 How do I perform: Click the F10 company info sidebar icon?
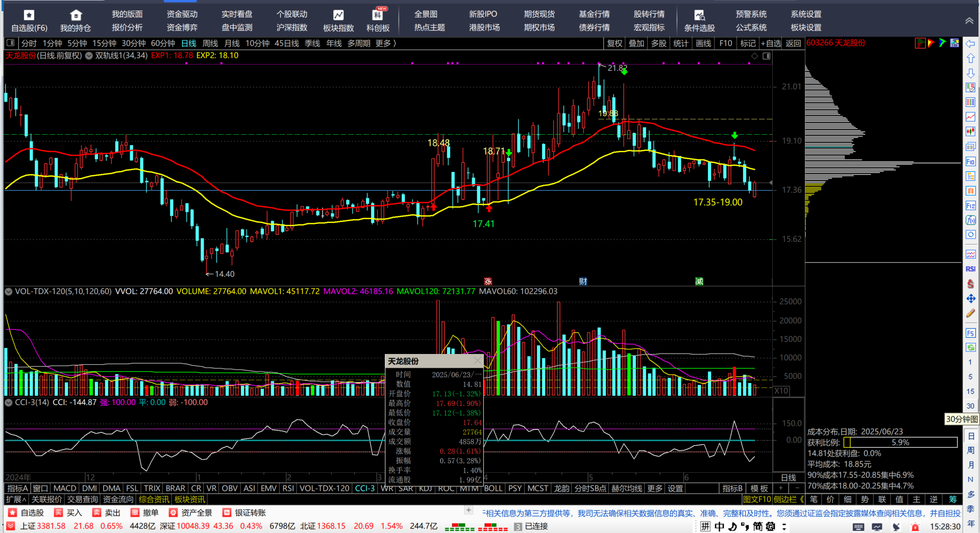coord(970,161)
